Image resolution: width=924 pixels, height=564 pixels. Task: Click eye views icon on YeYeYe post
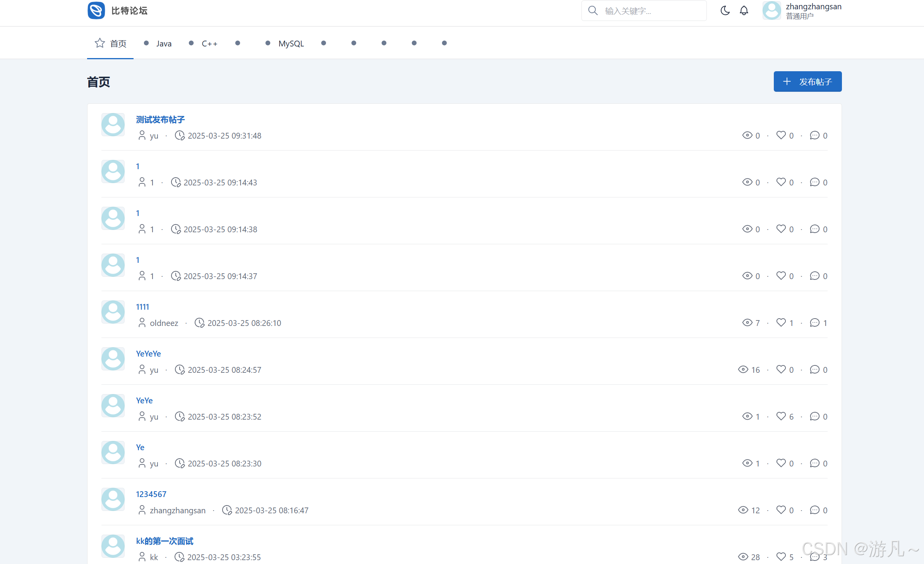tap(743, 369)
